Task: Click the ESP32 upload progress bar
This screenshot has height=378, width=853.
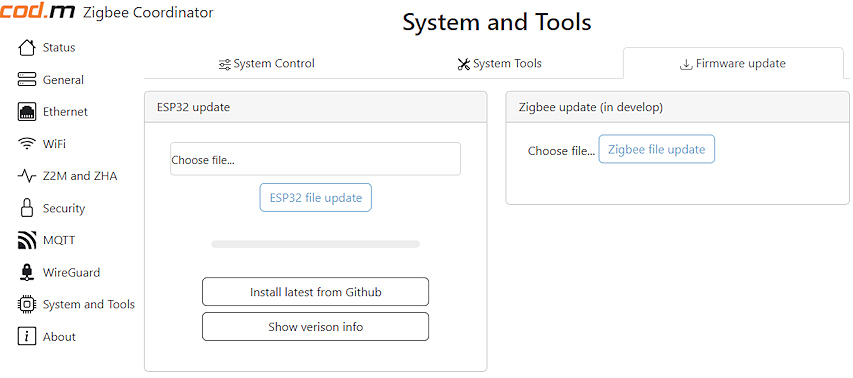Action: (316, 244)
